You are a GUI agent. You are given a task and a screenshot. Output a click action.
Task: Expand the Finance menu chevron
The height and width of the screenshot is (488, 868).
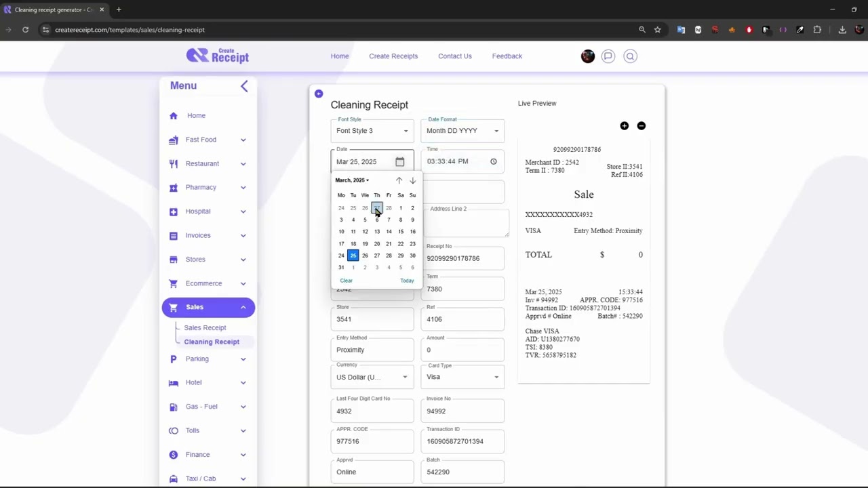(243, 455)
